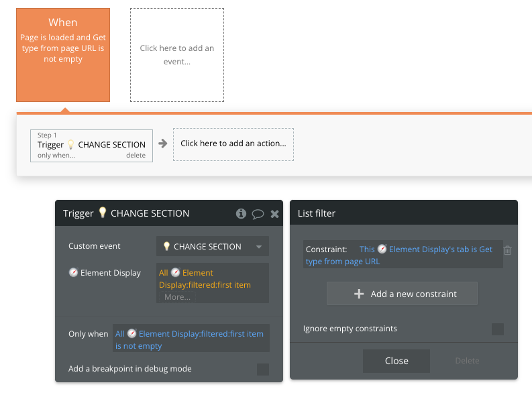Click only when... link on Step 1

click(56, 156)
